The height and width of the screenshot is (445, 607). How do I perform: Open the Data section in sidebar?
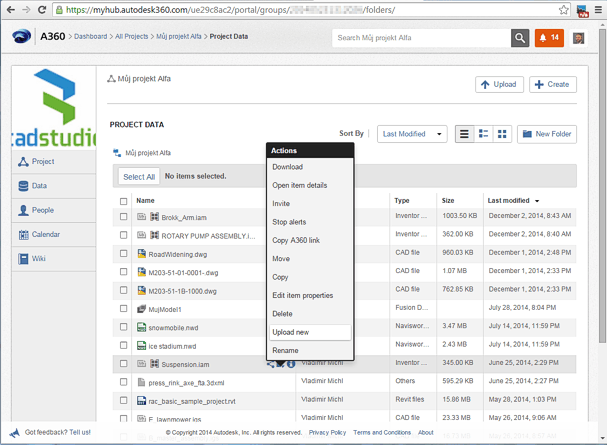click(x=53, y=186)
